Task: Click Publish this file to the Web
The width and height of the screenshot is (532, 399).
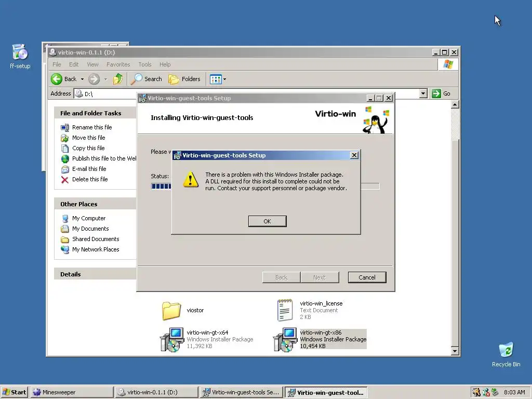Action: coord(104,158)
